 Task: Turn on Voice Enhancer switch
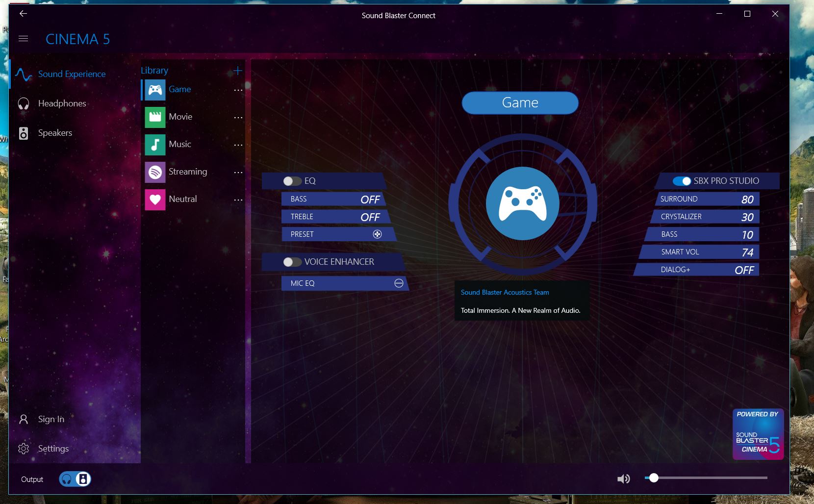292,262
